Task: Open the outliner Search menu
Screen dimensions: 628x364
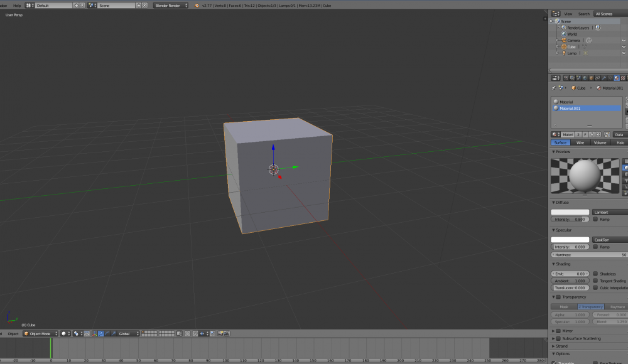Action: click(x=583, y=14)
